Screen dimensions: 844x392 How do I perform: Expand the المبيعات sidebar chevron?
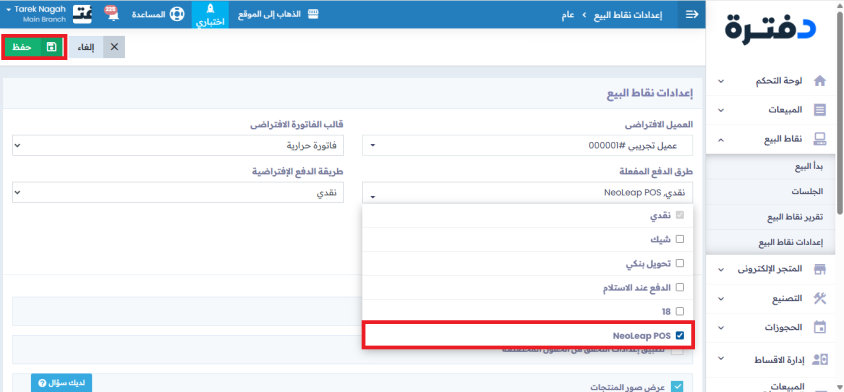[x=721, y=110]
